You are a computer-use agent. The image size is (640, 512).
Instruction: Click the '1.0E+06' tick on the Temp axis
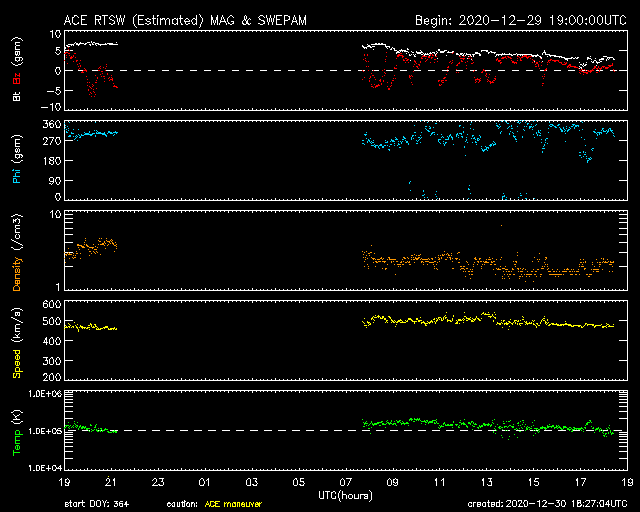click(x=45, y=394)
